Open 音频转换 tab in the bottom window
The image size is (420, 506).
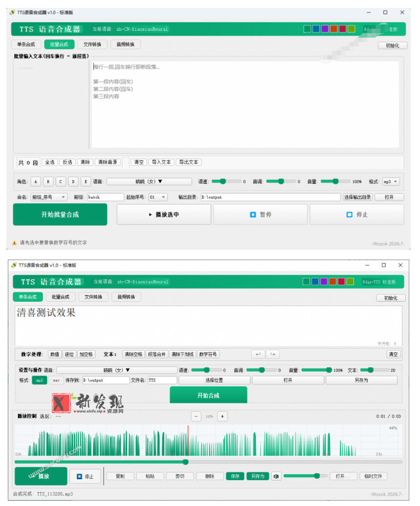126,297
